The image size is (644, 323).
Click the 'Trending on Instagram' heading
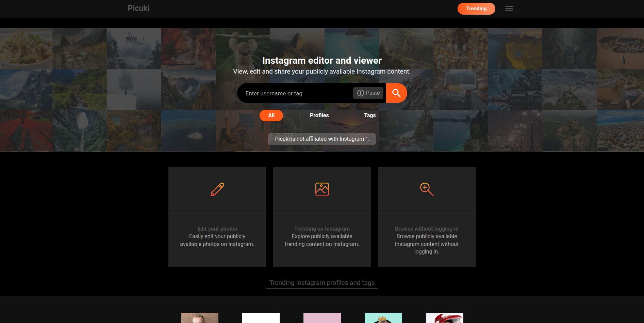[x=322, y=229]
